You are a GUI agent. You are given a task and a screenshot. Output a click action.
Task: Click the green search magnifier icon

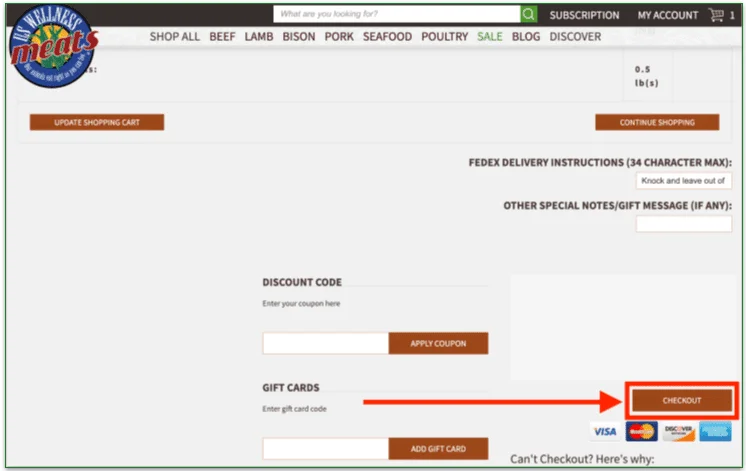coord(528,14)
